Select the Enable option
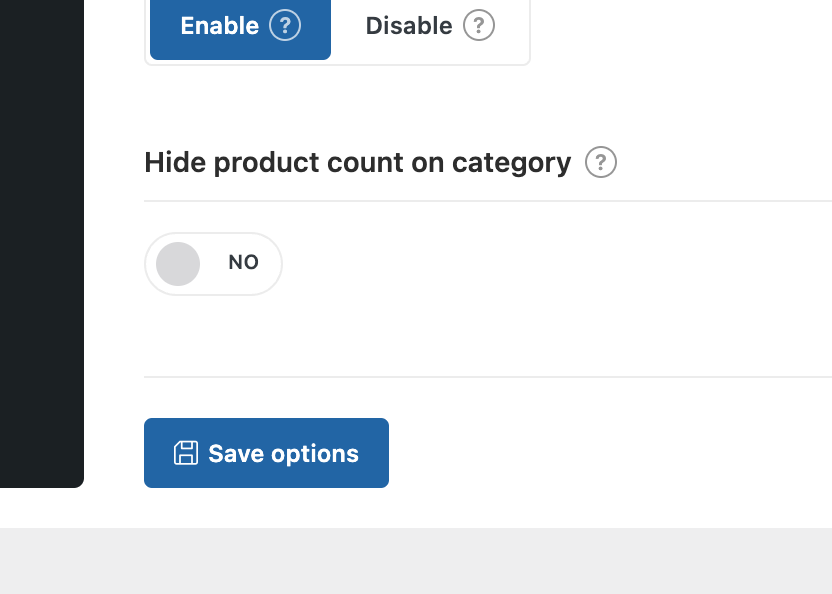The image size is (832, 594). pos(240,27)
